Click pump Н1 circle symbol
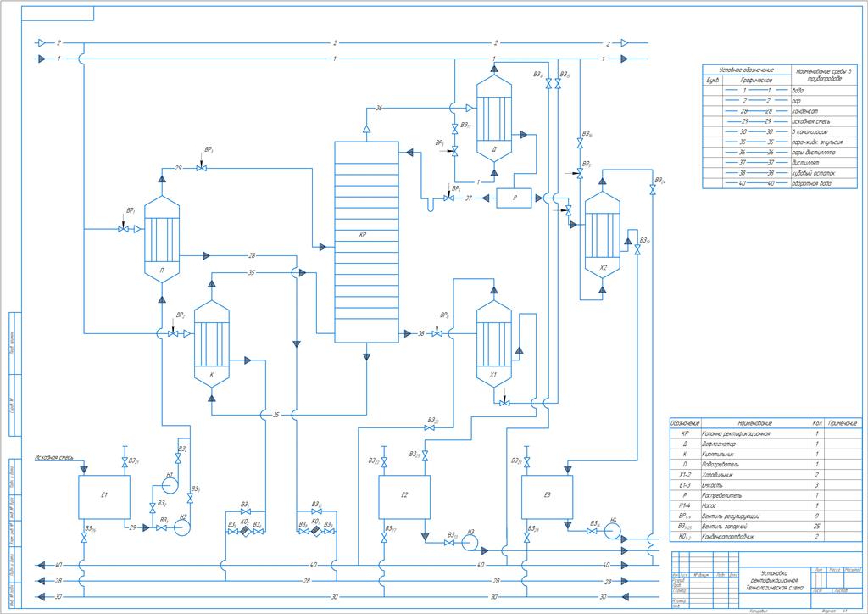 [170, 485]
